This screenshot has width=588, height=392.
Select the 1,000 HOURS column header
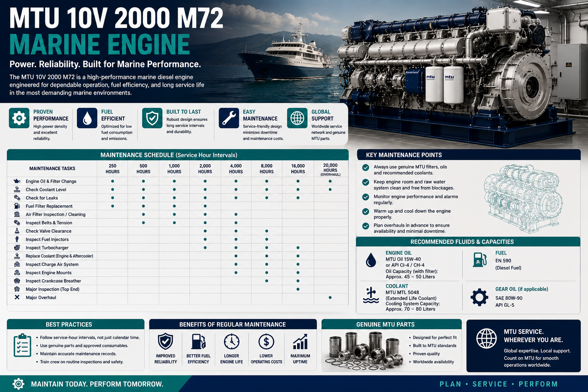[x=174, y=169]
